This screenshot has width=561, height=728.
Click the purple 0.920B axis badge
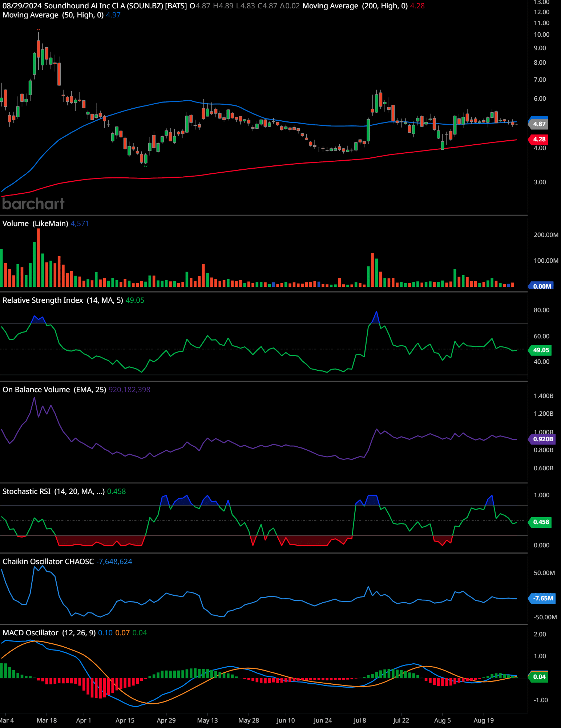click(x=542, y=439)
